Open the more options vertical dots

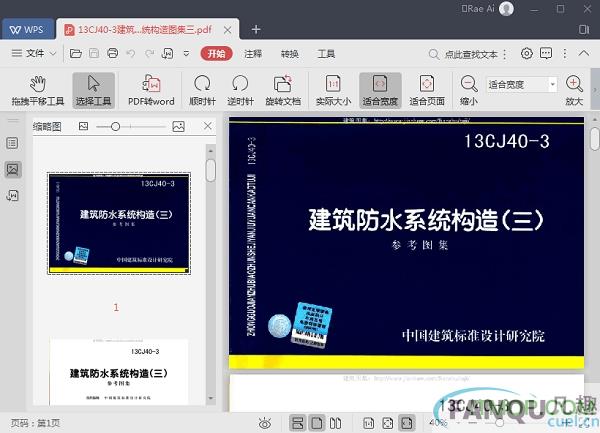coord(565,54)
